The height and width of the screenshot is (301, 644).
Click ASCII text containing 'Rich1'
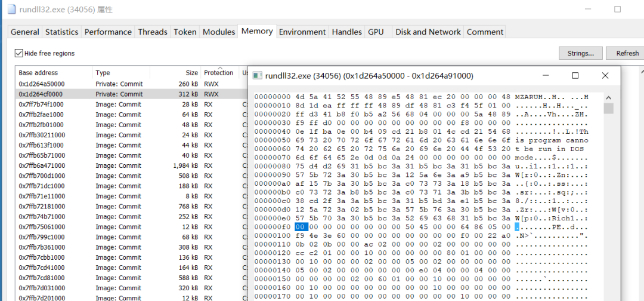pyautogui.click(x=552, y=218)
